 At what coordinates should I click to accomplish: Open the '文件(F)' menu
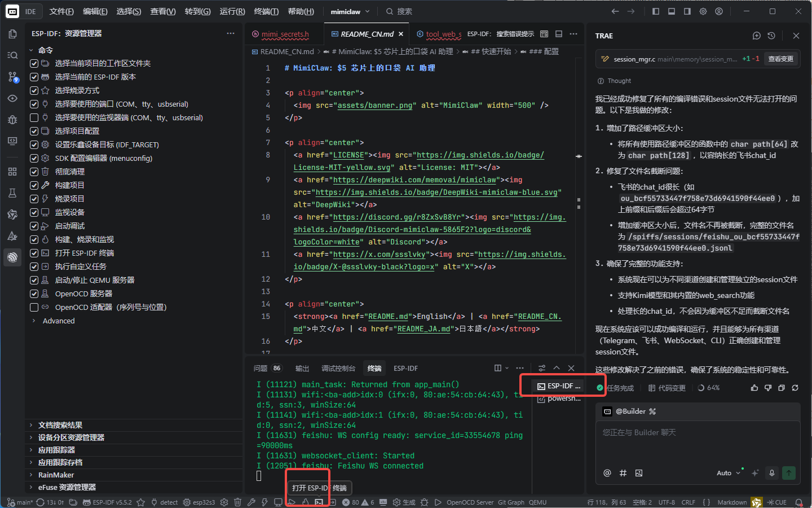tap(61, 11)
